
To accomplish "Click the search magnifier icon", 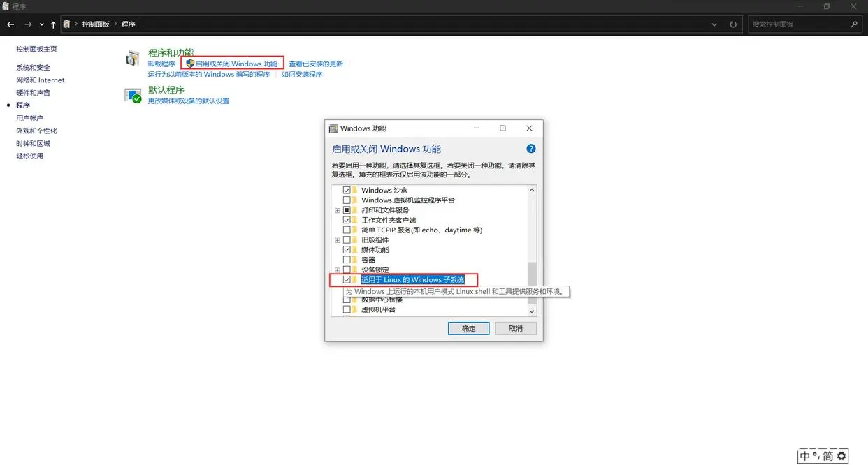I will (x=854, y=24).
